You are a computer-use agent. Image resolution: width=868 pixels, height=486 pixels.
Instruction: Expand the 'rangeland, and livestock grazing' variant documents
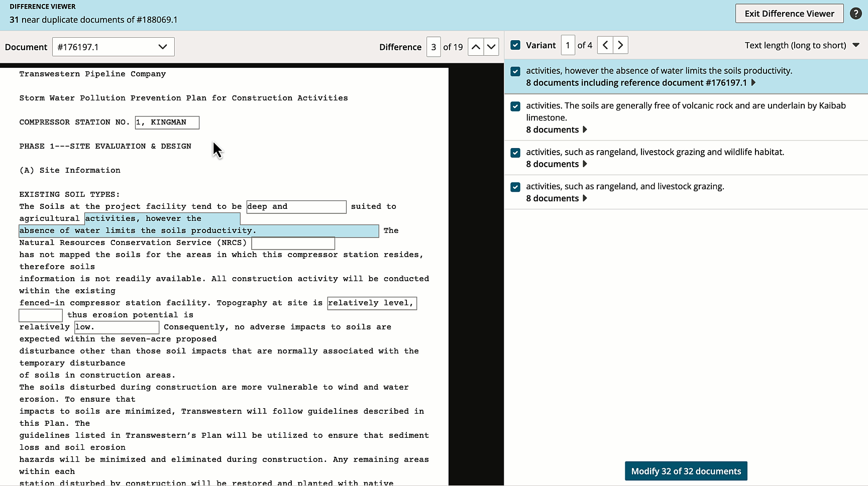tap(584, 198)
